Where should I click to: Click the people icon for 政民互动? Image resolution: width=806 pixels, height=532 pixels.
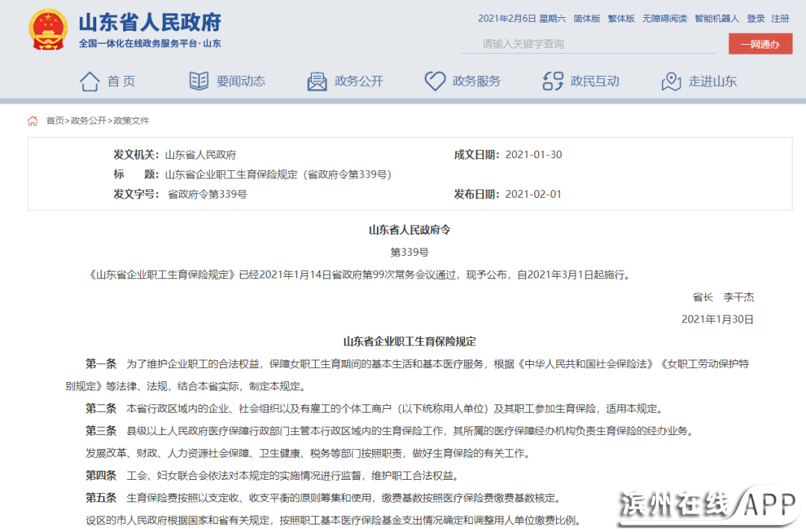tap(553, 81)
